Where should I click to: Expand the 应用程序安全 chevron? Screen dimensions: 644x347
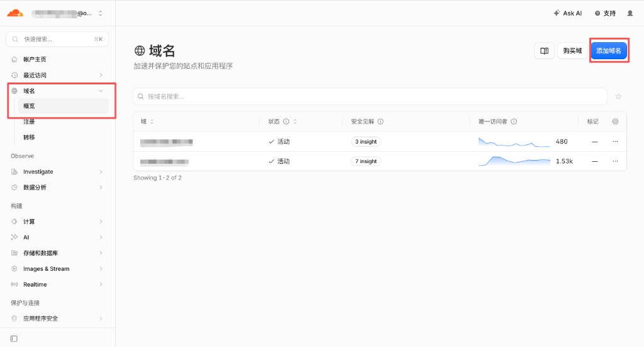point(101,318)
